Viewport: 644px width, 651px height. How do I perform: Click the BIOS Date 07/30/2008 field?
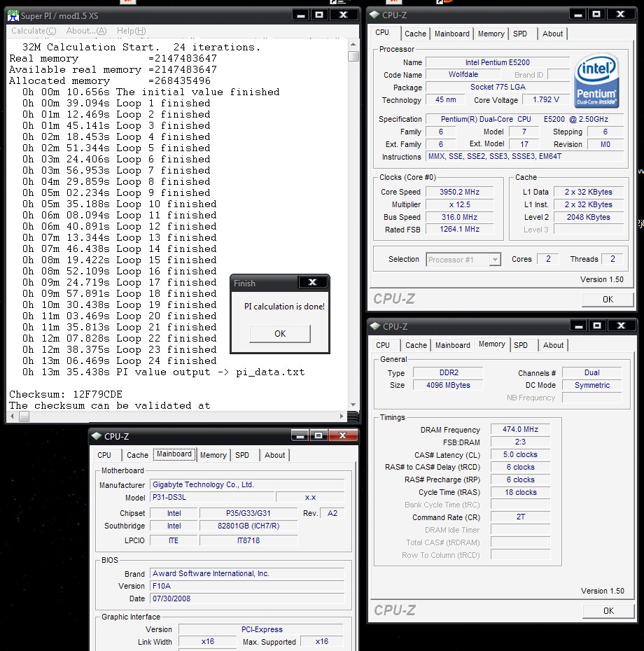247,598
